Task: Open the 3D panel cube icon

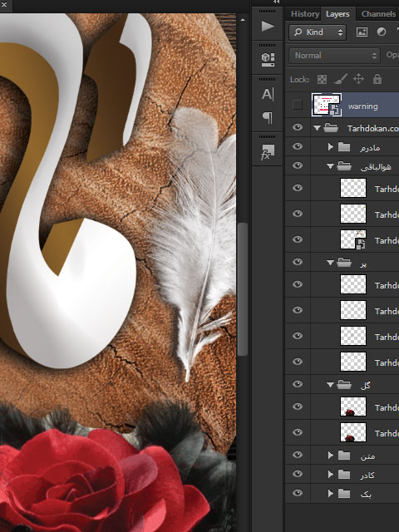Action: [268, 59]
